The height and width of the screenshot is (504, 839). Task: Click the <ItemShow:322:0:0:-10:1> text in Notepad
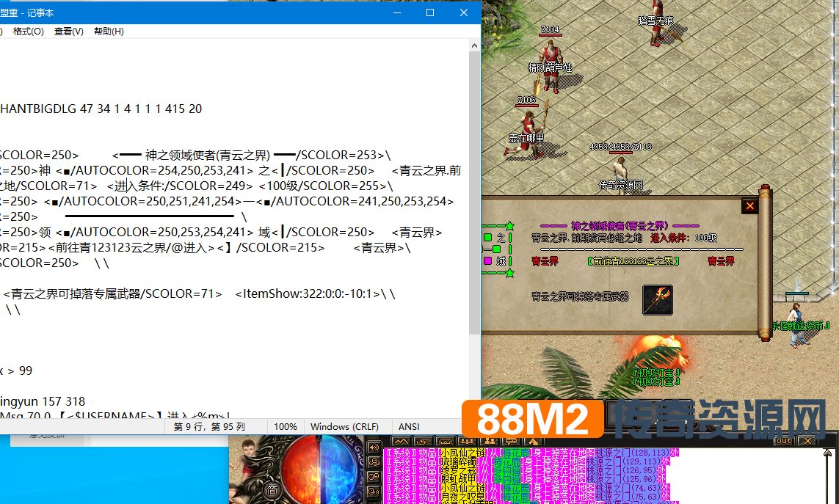[x=308, y=293]
